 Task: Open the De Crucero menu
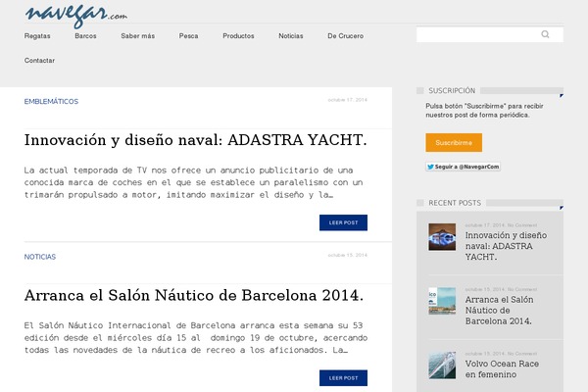(x=345, y=36)
